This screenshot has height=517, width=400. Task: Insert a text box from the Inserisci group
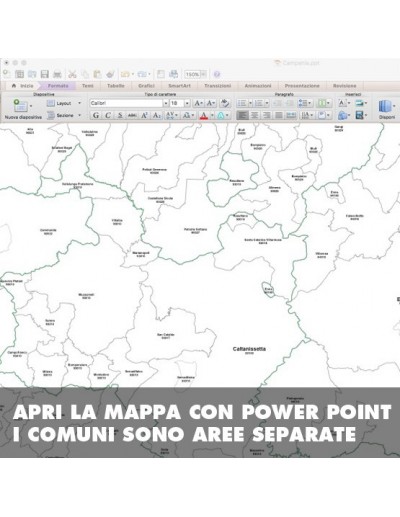click(343, 103)
